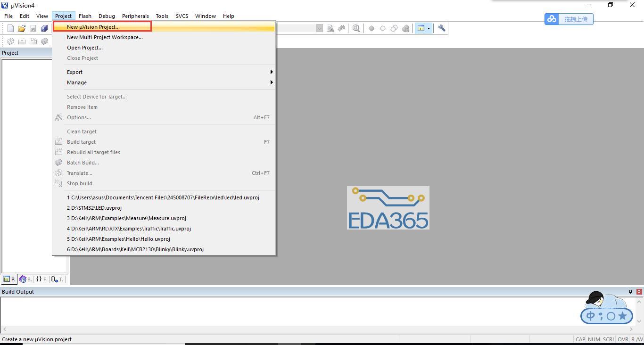Click the star icon on IME bar
Screen dimensions: 644x345
coord(622,316)
